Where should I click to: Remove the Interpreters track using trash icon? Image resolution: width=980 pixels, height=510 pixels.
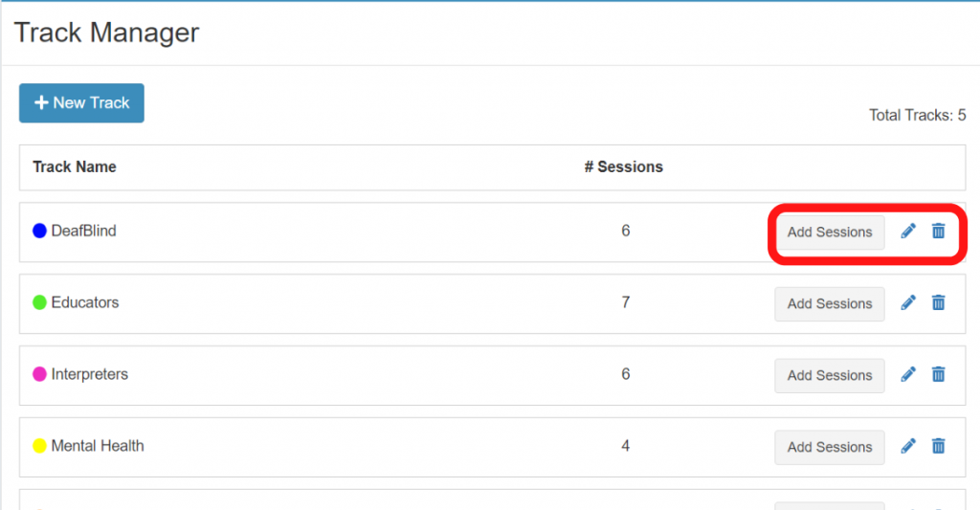pos(939,374)
